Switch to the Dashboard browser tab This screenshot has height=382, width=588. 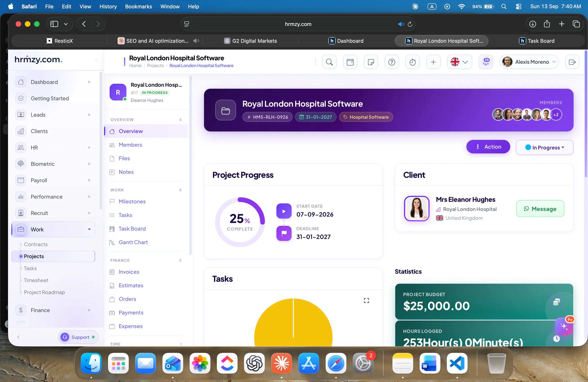[346, 41]
